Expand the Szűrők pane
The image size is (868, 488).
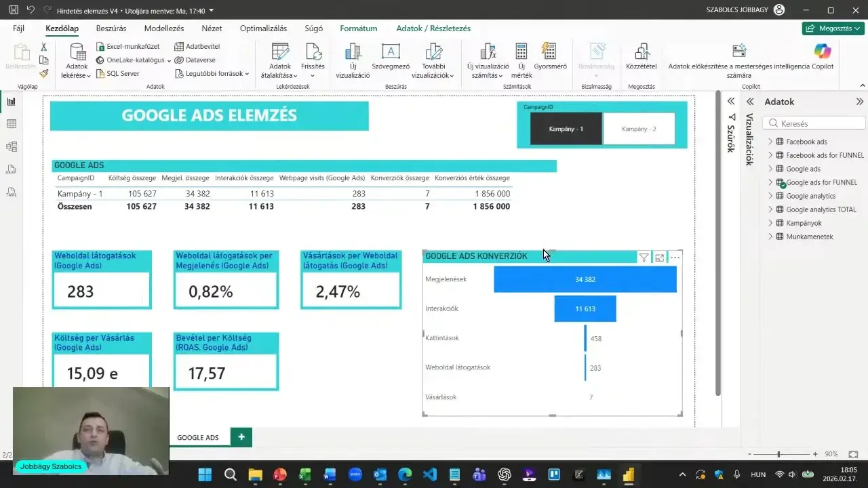point(731,101)
